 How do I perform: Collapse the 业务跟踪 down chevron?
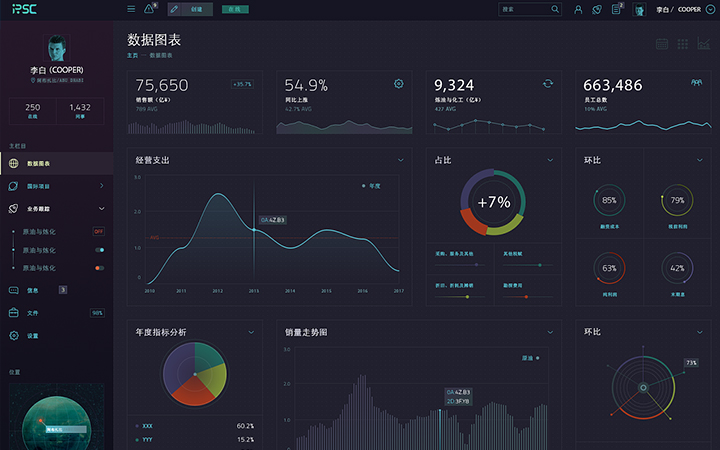click(101, 208)
